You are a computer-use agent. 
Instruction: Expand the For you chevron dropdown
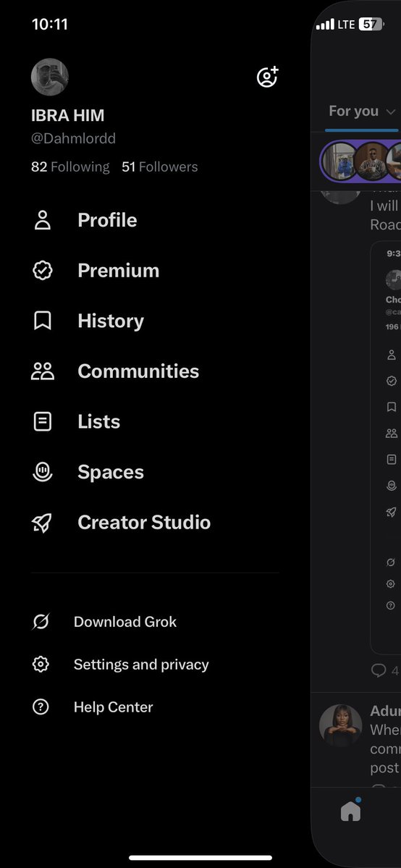pos(390,111)
